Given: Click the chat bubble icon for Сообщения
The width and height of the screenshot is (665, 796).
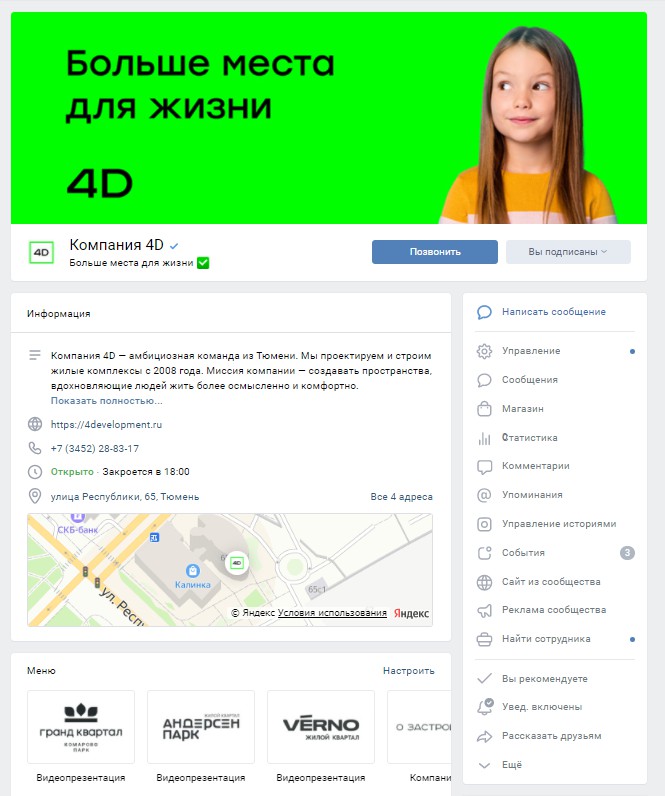Looking at the screenshot, I should [x=484, y=380].
